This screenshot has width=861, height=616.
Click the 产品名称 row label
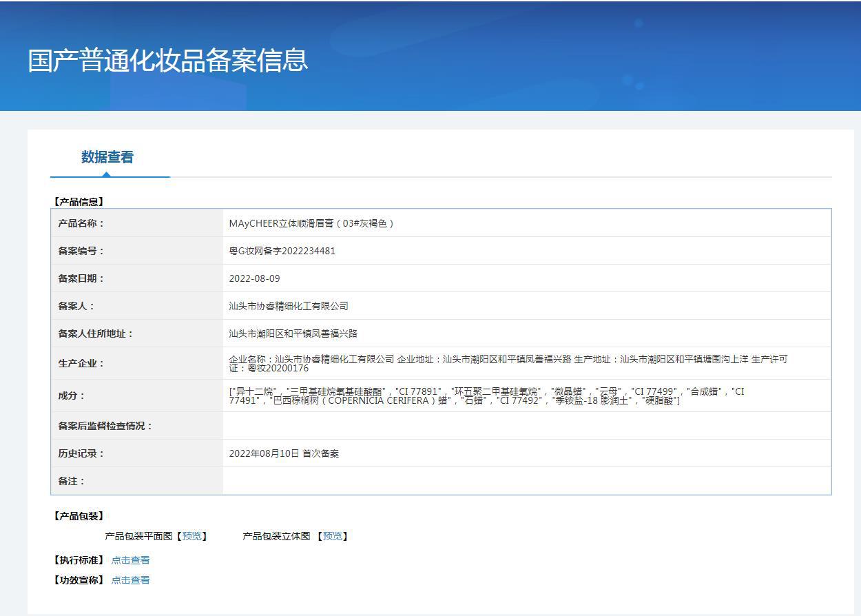coord(81,223)
